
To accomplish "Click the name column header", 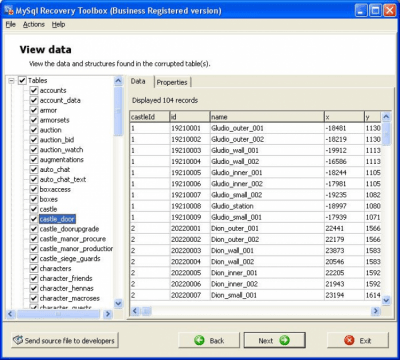I will pos(267,117).
